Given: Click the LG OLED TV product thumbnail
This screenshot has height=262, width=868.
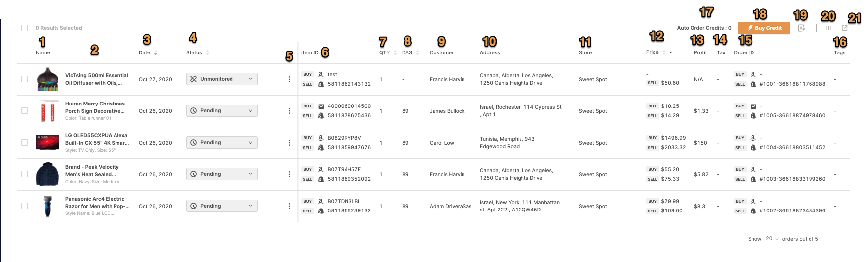Looking at the screenshot, I should click(x=48, y=143).
